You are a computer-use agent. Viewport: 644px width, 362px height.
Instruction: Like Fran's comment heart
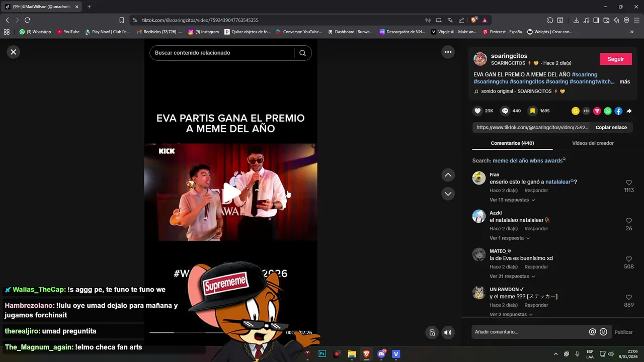628,183
